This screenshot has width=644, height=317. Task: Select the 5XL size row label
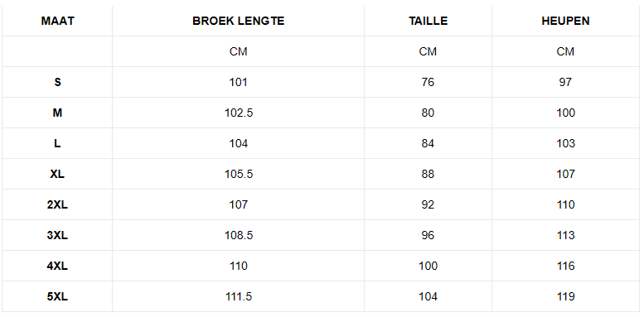[57, 296]
